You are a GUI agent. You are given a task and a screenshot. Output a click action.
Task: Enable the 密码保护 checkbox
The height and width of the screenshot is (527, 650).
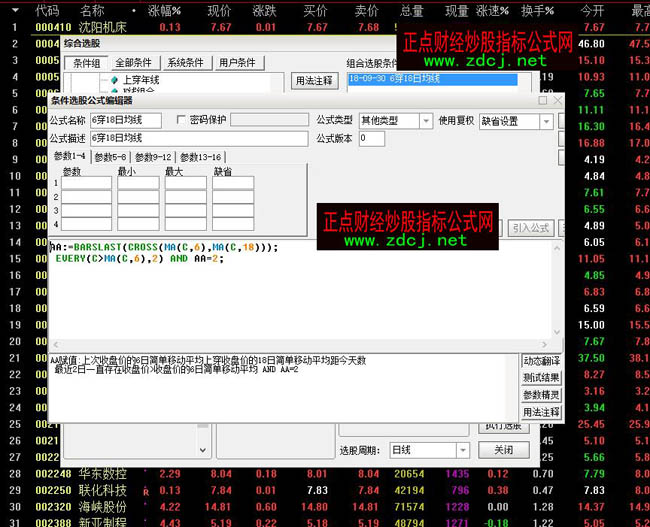(181, 120)
